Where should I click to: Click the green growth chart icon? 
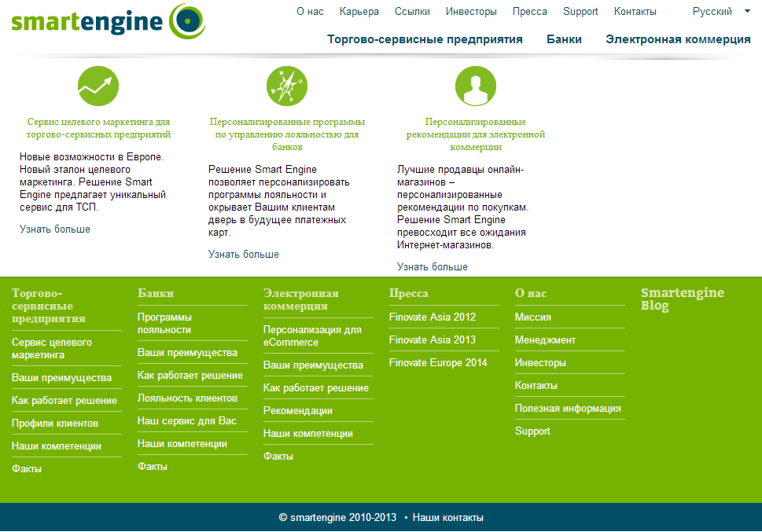click(98, 86)
